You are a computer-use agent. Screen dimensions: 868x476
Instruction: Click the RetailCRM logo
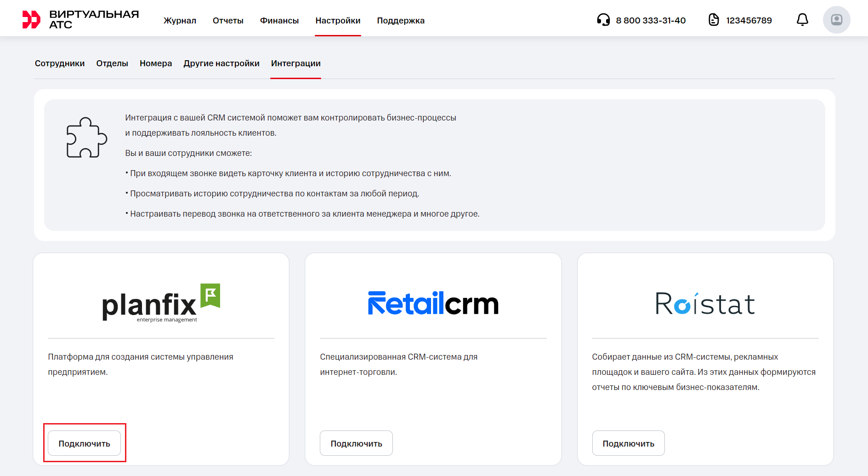(433, 304)
